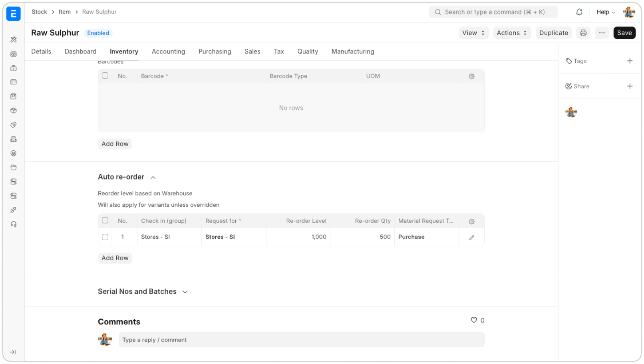
Task: Add Row to Auto re-order table
Action: point(115,258)
